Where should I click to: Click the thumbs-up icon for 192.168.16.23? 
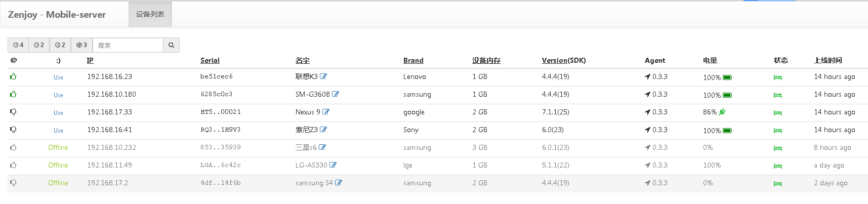(x=13, y=76)
